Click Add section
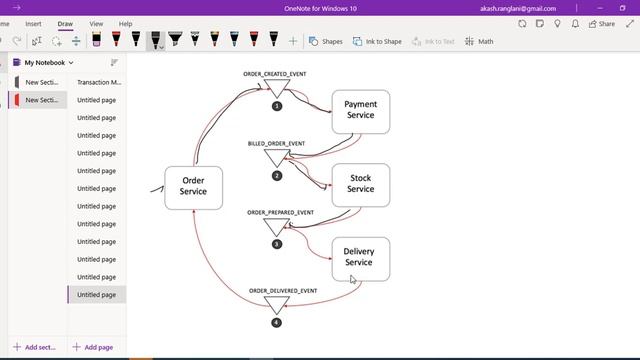Screen dimensions: 640x360 tap(35, 347)
